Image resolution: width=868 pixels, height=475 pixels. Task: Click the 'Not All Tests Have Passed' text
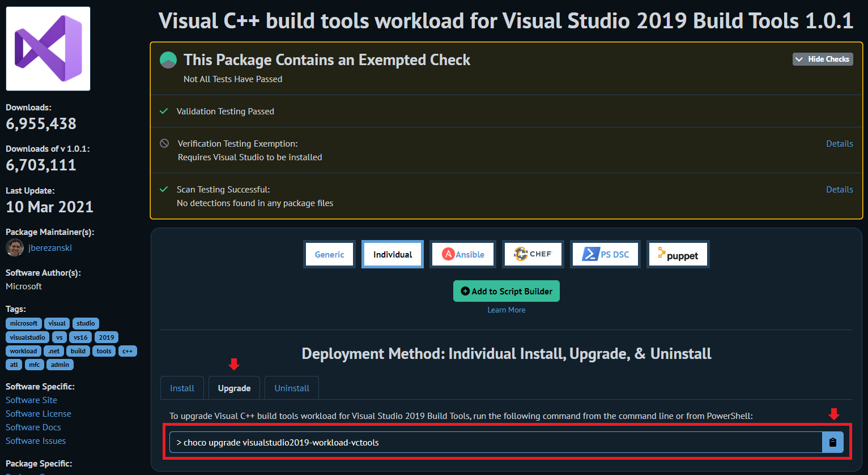point(233,79)
